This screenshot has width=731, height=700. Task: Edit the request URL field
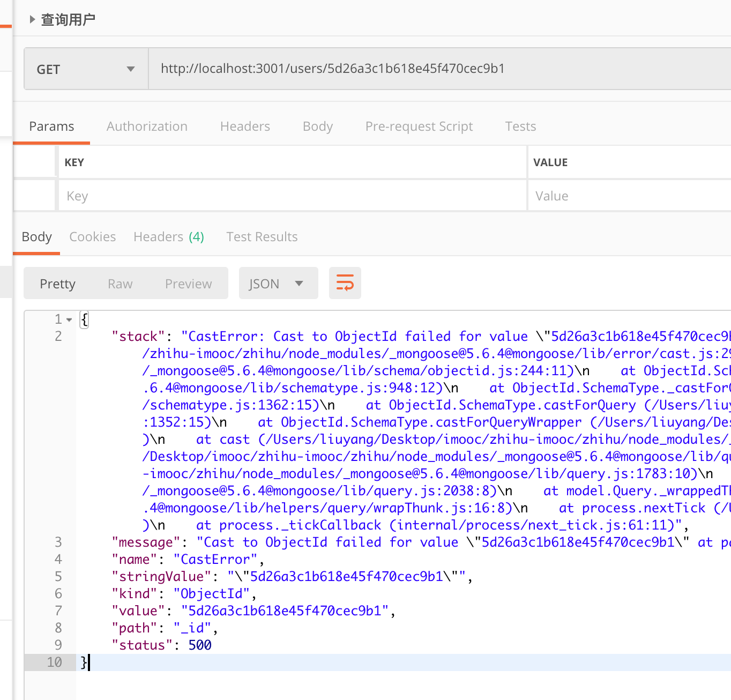(439, 69)
